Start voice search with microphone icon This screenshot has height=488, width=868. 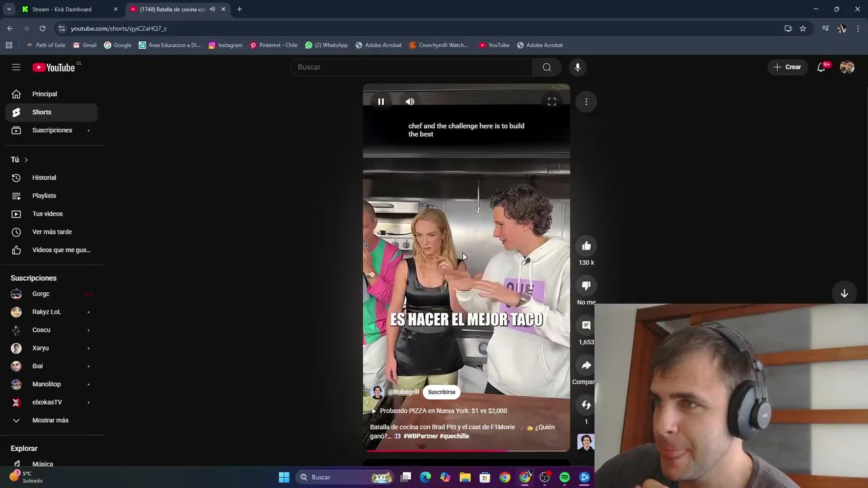(578, 67)
